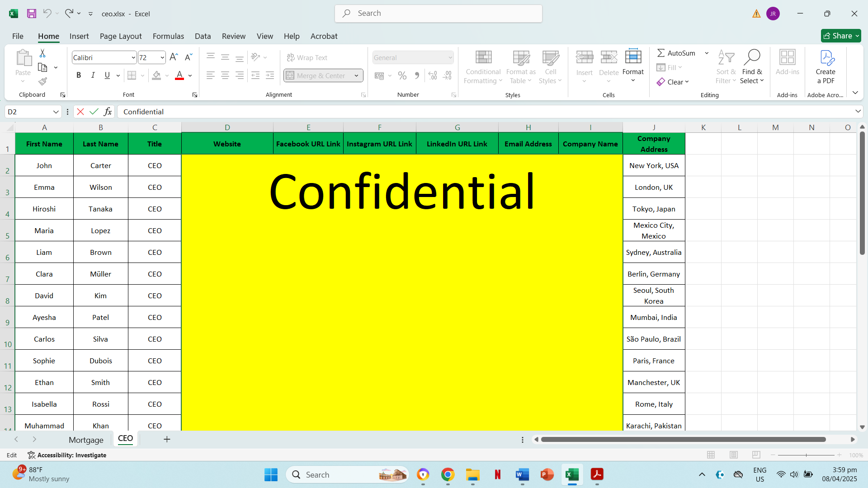Toggle Wrap Text
The width and height of the screenshot is (868, 488).
pyautogui.click(x=307, y=57)
